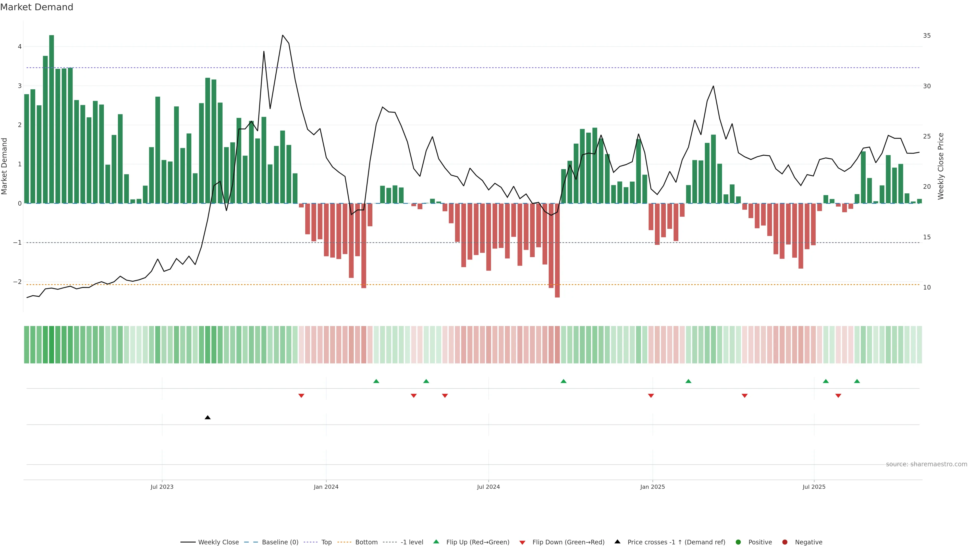The width and height of the screenshot is (980, 551).
Task: Hide the Top dotted line via legend
Action: [x=326, y=542]
